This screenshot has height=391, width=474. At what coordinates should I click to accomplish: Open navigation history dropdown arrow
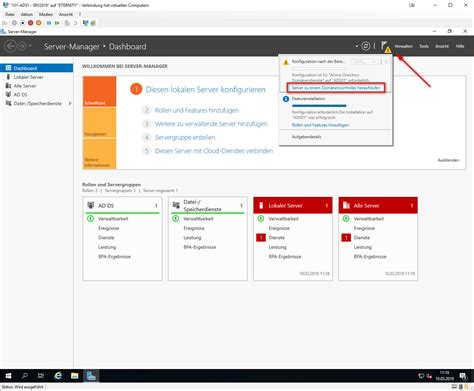click(30, 46)
